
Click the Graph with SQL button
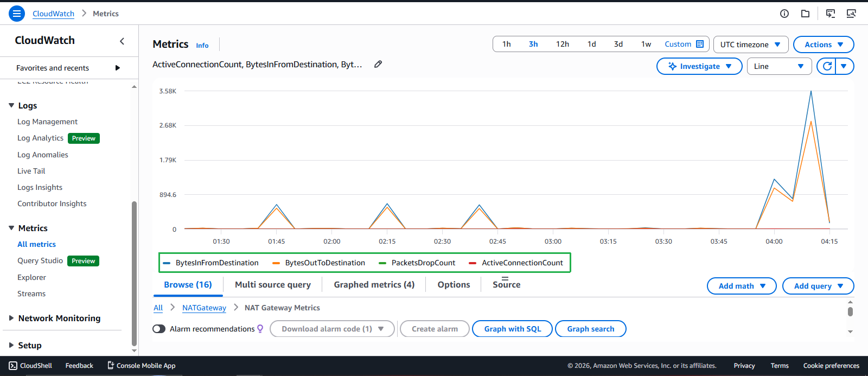[x=513, y=329]
